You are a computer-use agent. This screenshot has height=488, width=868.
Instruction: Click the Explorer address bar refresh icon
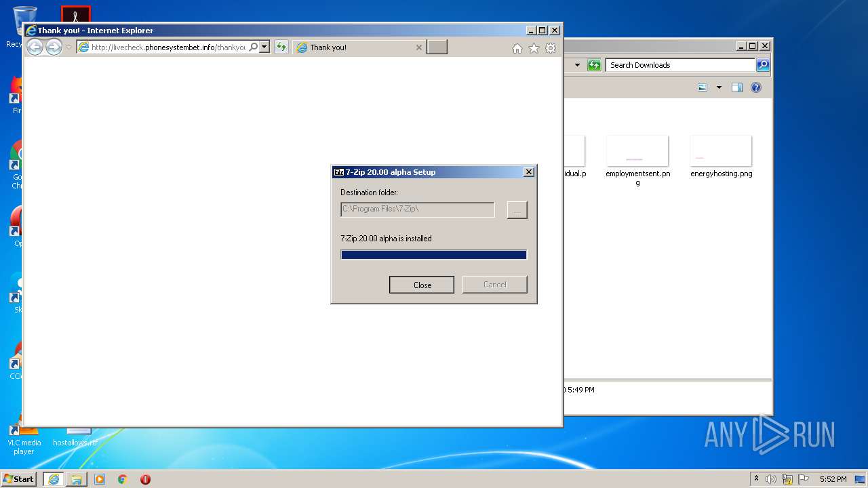point(594,65)
